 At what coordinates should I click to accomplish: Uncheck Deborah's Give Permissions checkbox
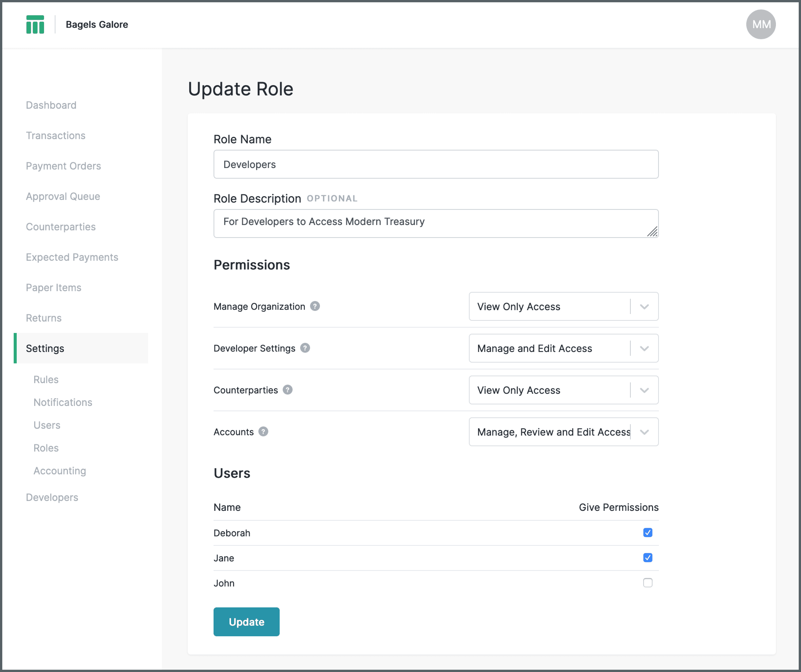(647, 532)
